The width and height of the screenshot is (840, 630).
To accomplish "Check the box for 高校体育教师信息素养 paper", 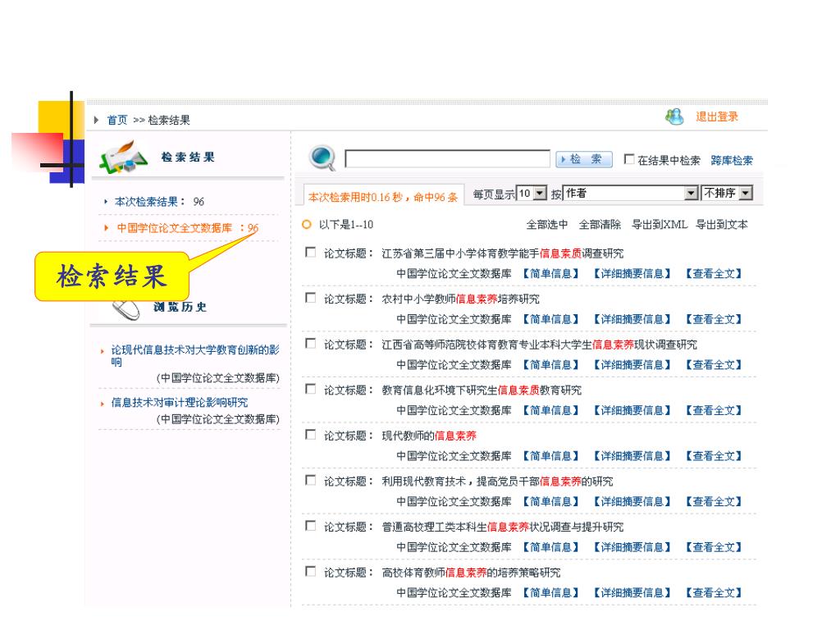I will coord(310,571).
